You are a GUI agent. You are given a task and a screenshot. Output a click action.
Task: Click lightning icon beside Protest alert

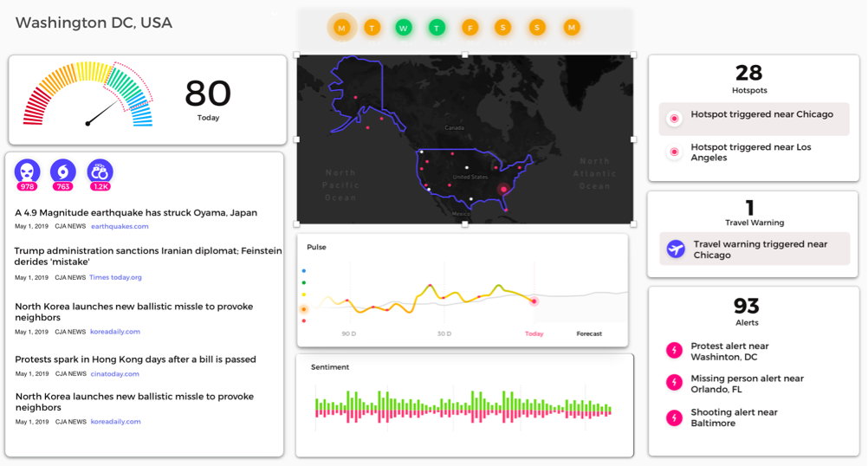(673, 351)
